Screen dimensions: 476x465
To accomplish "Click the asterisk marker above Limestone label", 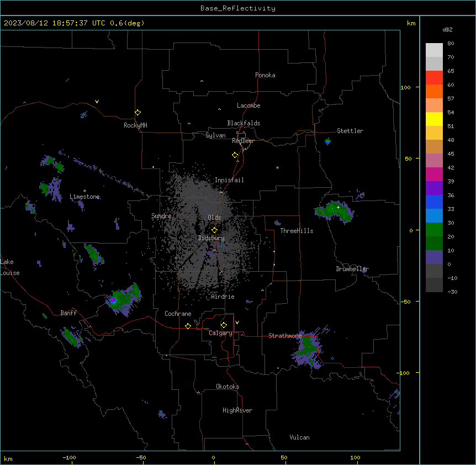I will [x=84, y=191].
